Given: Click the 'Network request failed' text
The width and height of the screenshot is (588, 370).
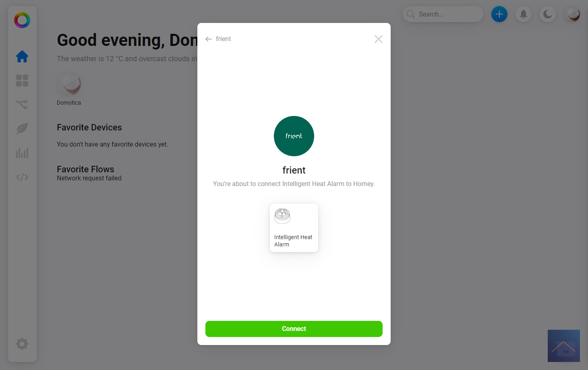Looking at the screenshot, I should [89, 178].
